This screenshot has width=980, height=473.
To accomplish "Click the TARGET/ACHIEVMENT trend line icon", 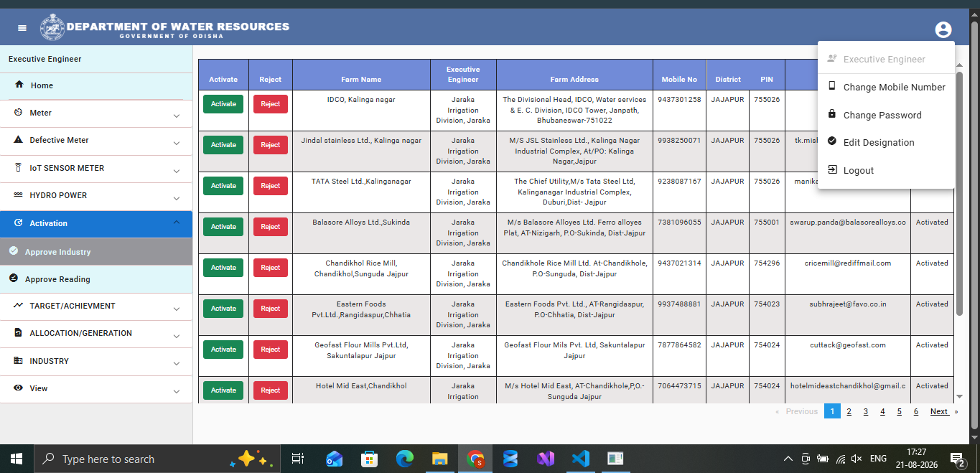I will click(18, 306).
